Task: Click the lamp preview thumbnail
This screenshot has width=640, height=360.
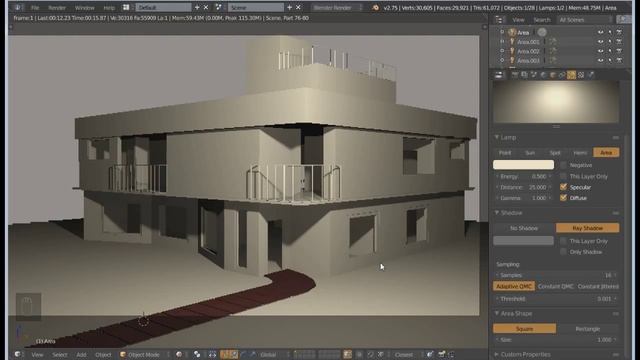Action: 556,101
